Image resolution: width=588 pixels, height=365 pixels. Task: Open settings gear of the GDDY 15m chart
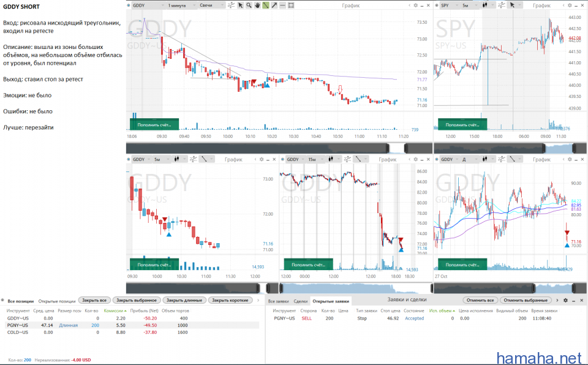tap(415, 159)
